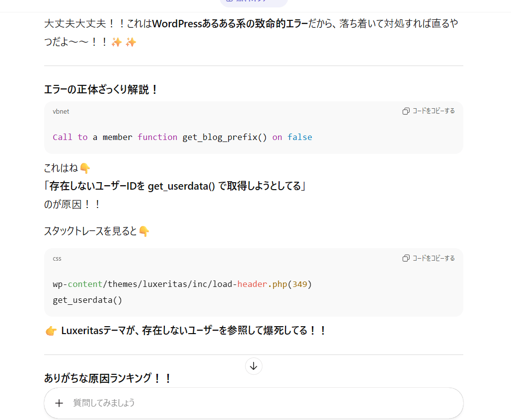
Task: Click get_userdata() line inside css code block
Action: (87, 300)
